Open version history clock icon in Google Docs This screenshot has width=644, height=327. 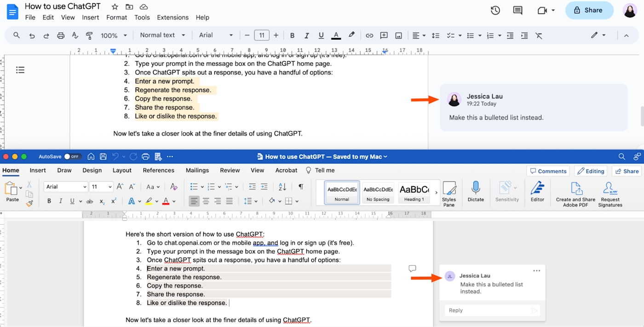coord(495,11)
